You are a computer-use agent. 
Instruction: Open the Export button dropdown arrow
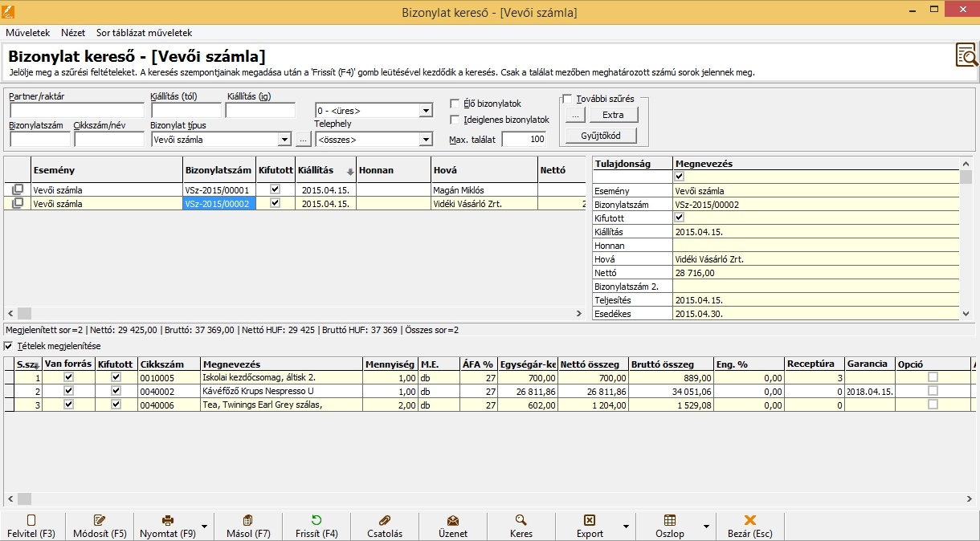626,527
